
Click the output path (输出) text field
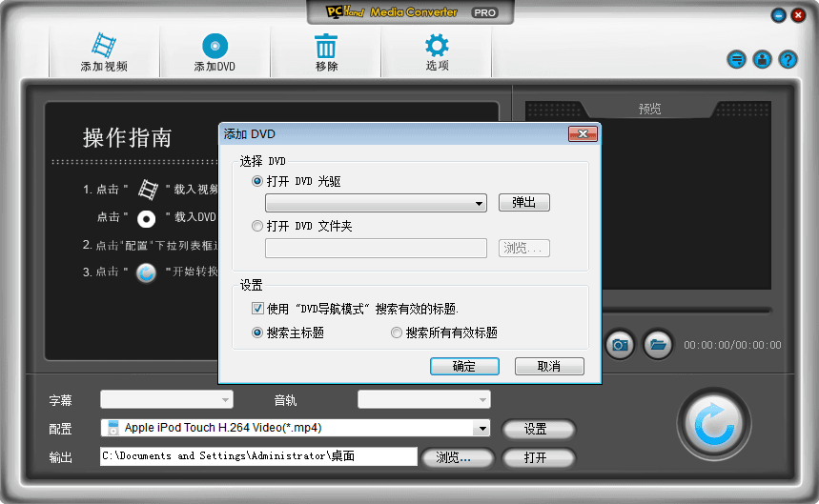(x=258, y=457)
